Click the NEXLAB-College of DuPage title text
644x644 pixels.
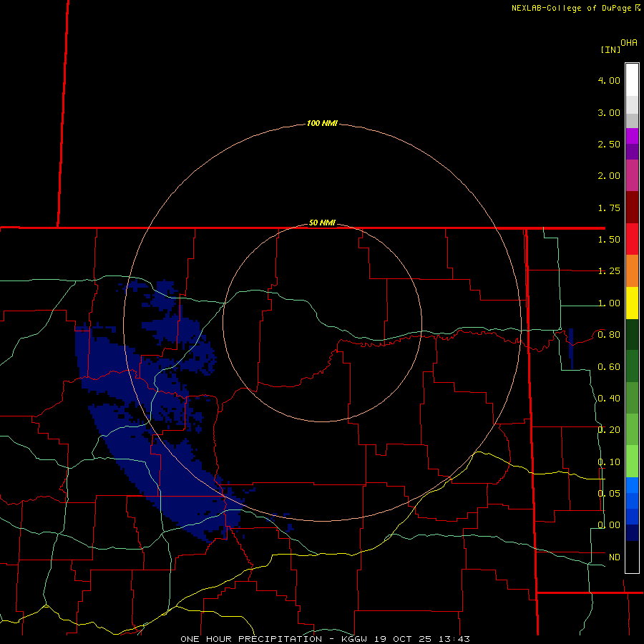[x=571, y=8]
